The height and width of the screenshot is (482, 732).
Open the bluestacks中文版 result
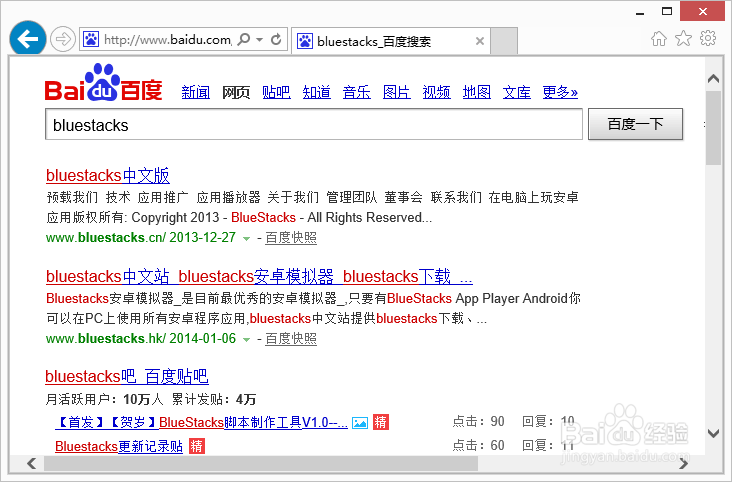[x=108, y=176]
